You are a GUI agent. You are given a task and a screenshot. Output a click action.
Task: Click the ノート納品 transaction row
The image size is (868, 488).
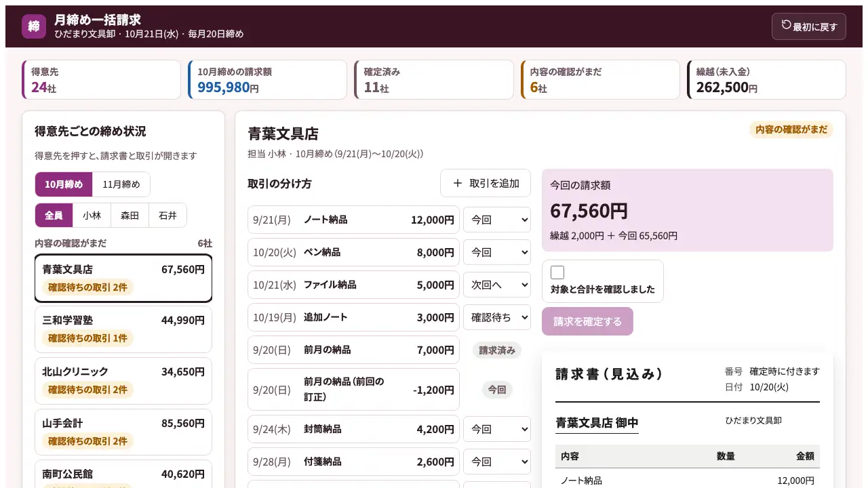[x=353, y=220]
